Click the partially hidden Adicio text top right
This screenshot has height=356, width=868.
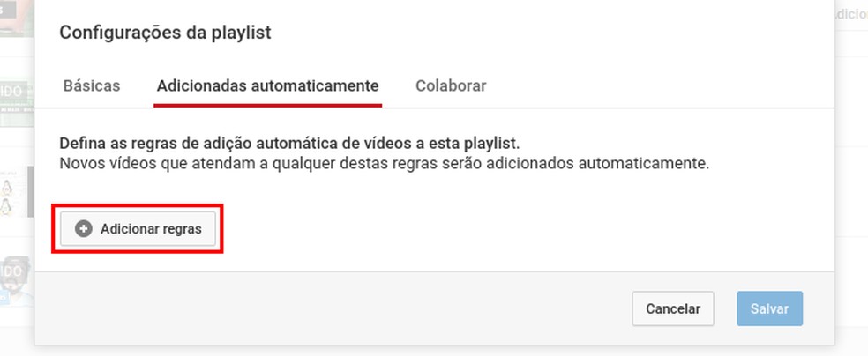coord(851,15)
